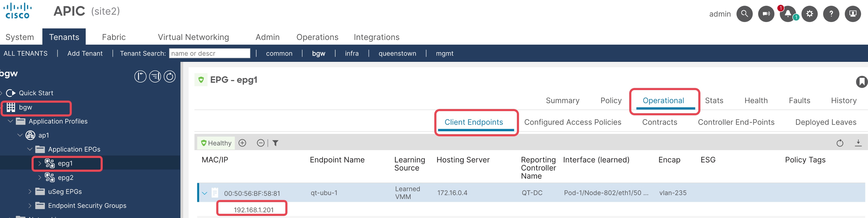This screenshot has height=218, width=868.
Task: Click the Application EPGs folder icon
Action: (x=40, y=149)
